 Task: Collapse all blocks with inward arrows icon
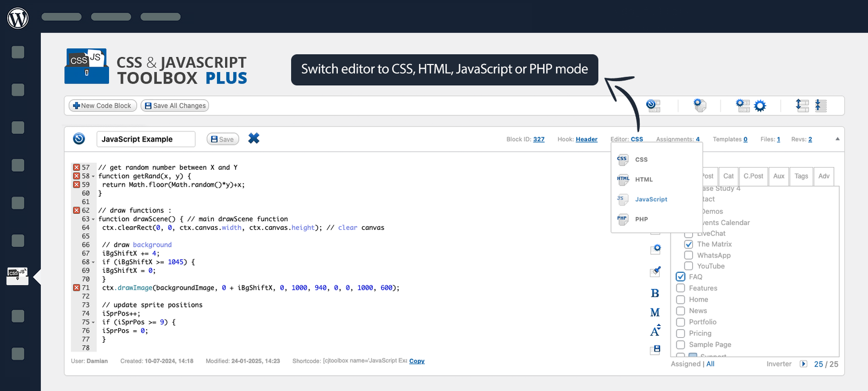(x=821, y=105)
